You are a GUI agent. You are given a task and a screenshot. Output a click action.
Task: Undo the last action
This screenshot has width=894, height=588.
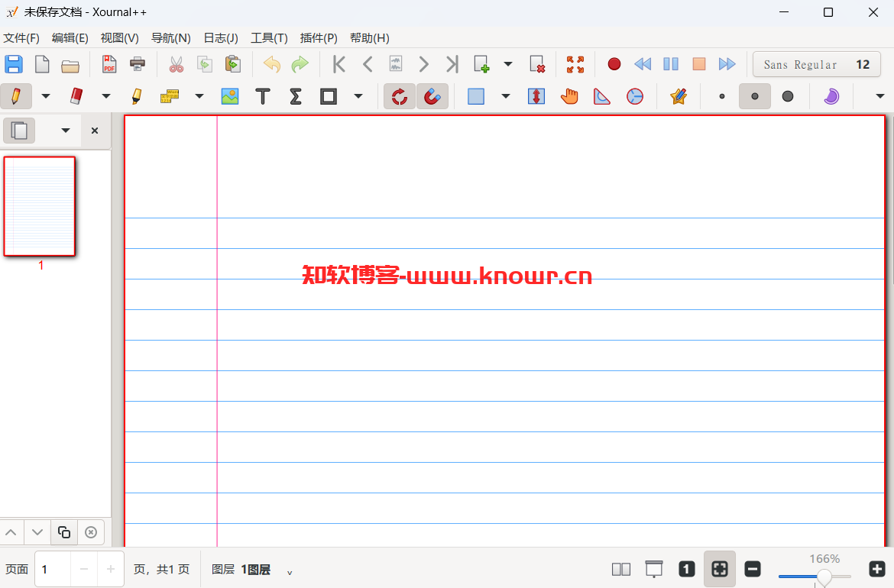point(272,64)
